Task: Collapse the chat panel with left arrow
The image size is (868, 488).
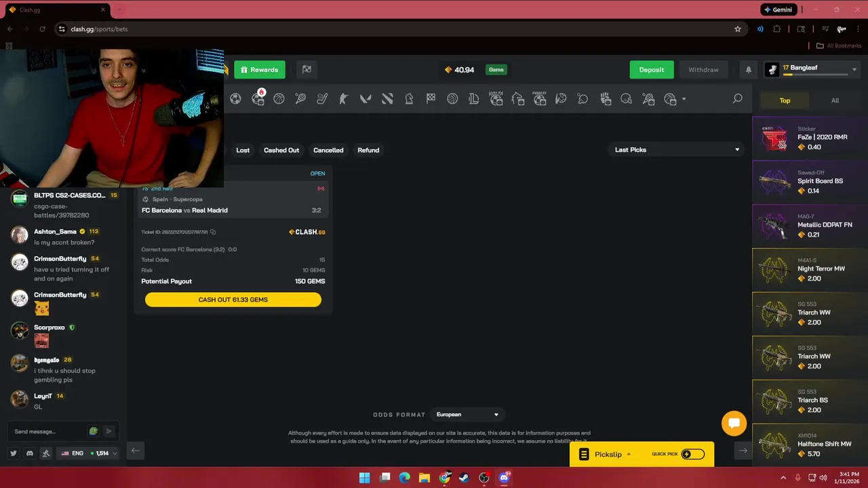Action: (136, 451)
